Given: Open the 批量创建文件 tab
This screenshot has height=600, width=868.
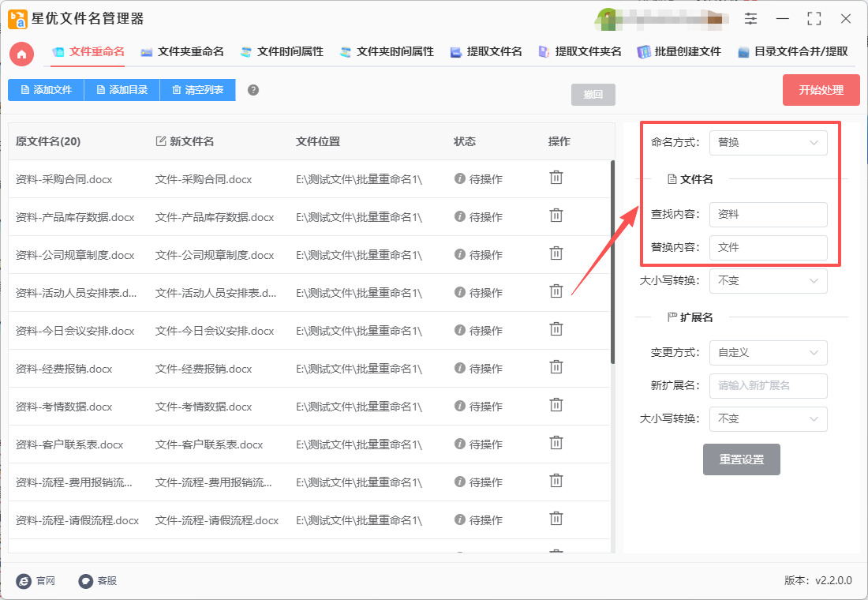Looking at the screenshot, I should (x=679, y=52).
